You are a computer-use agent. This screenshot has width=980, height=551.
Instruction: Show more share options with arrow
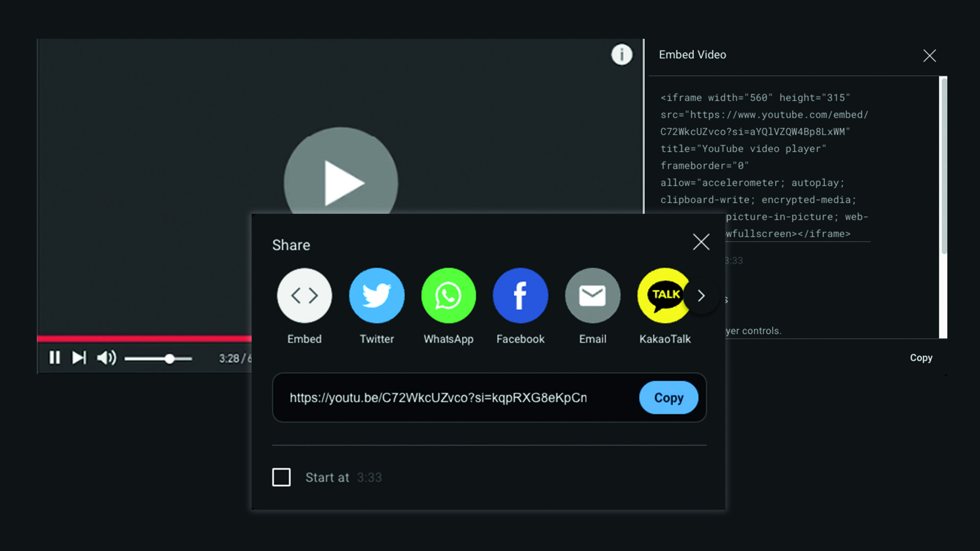[x=701, y=295]
